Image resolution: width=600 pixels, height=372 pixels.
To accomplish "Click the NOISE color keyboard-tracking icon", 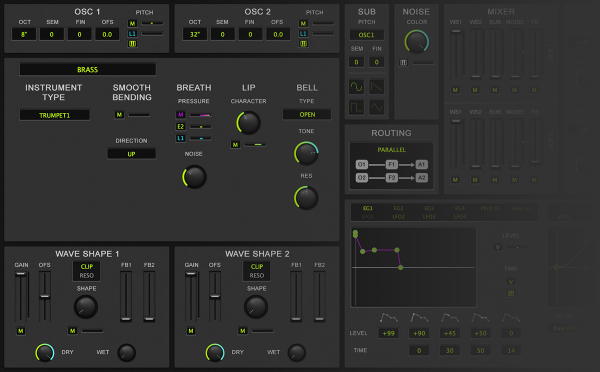I will click(403, 62).
